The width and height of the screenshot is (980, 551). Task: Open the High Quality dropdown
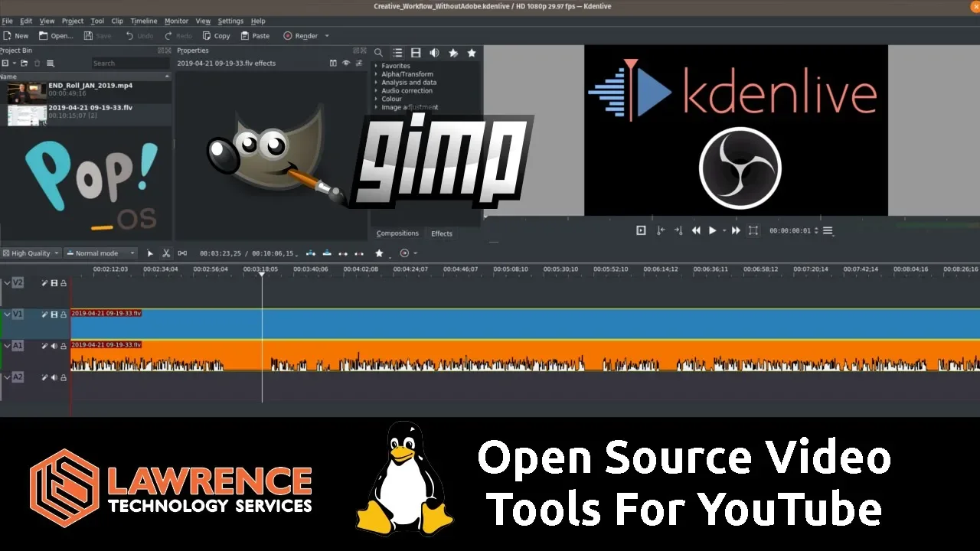click(x=31, y=253)
